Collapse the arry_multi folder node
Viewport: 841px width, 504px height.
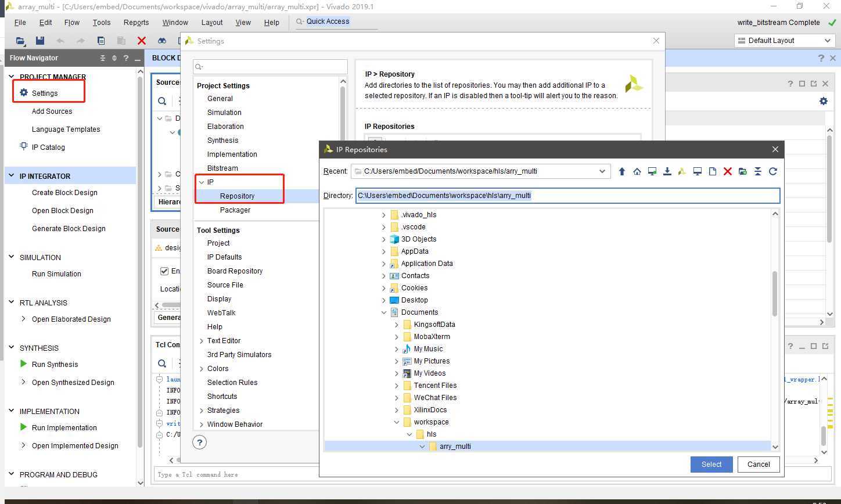coord(422,447)
